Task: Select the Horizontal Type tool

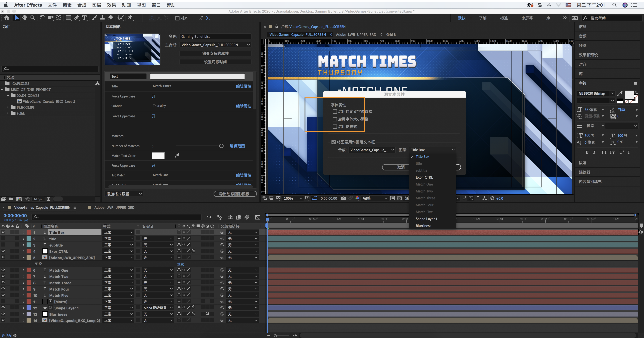Action: coord(84,18)
